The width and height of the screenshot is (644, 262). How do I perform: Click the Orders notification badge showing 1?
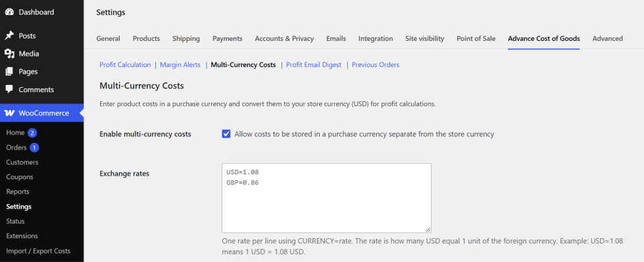34,147
